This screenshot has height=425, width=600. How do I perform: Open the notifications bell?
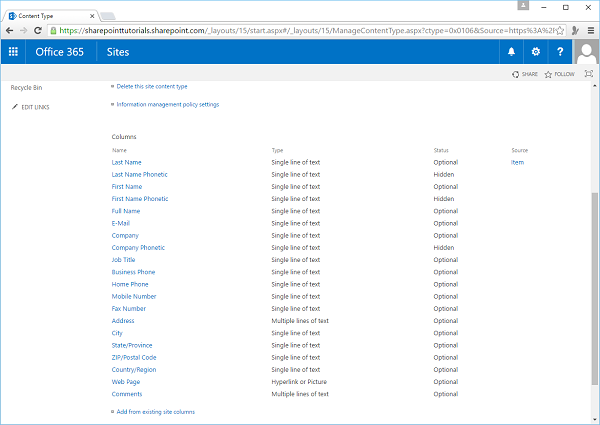point(511,52)
